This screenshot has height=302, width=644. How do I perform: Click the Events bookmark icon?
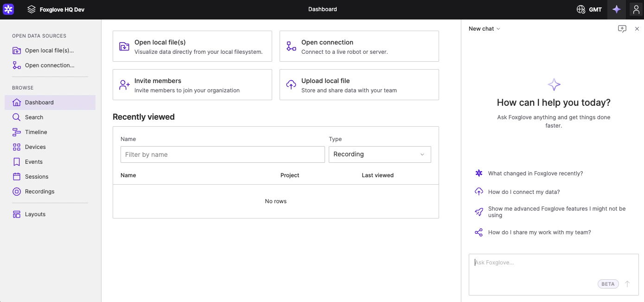(17, 162)
